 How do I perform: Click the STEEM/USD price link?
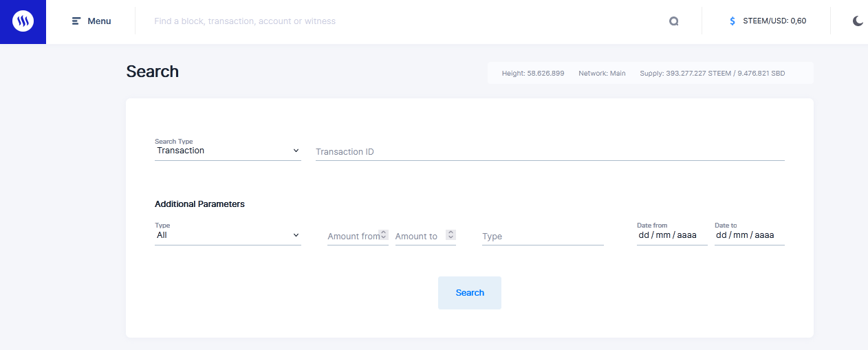pyautogui.click(x=774, y=21)
